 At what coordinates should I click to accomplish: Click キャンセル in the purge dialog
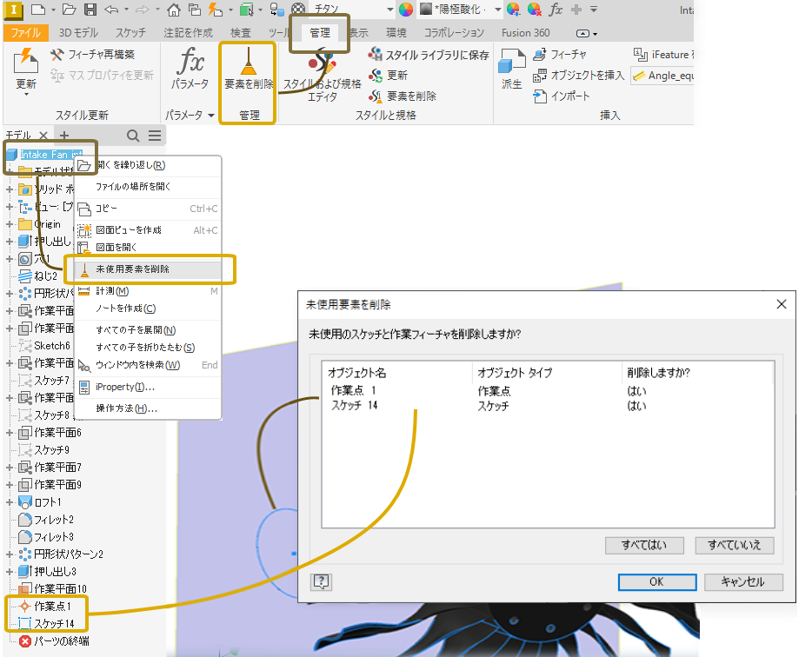pyautogui.click(x=743, y=582)
